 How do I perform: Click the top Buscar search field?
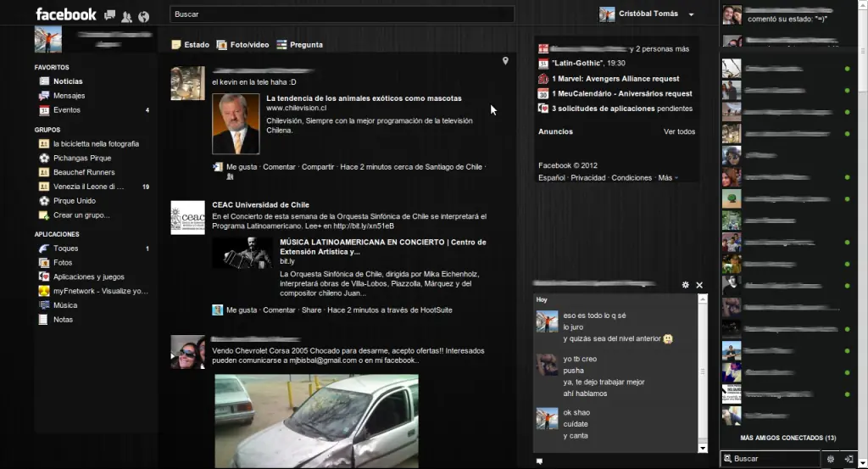(342, 14)
